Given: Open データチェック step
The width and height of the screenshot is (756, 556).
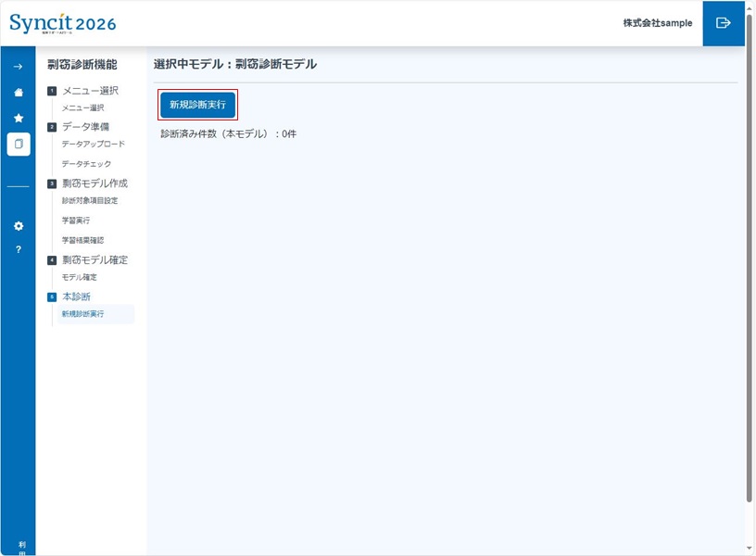Looking at the screenshot, I should [x=86, y=164].
